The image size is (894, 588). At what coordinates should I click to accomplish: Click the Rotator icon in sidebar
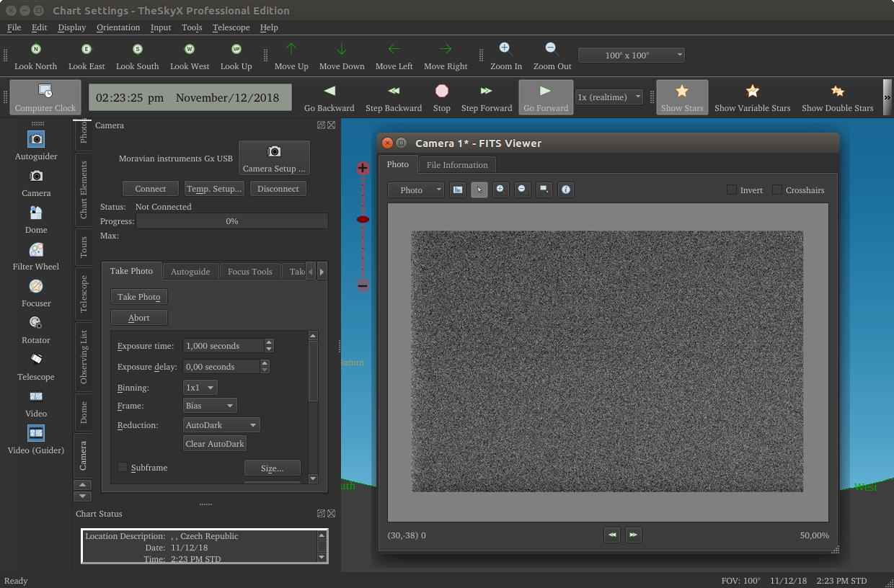pos(36,324)
